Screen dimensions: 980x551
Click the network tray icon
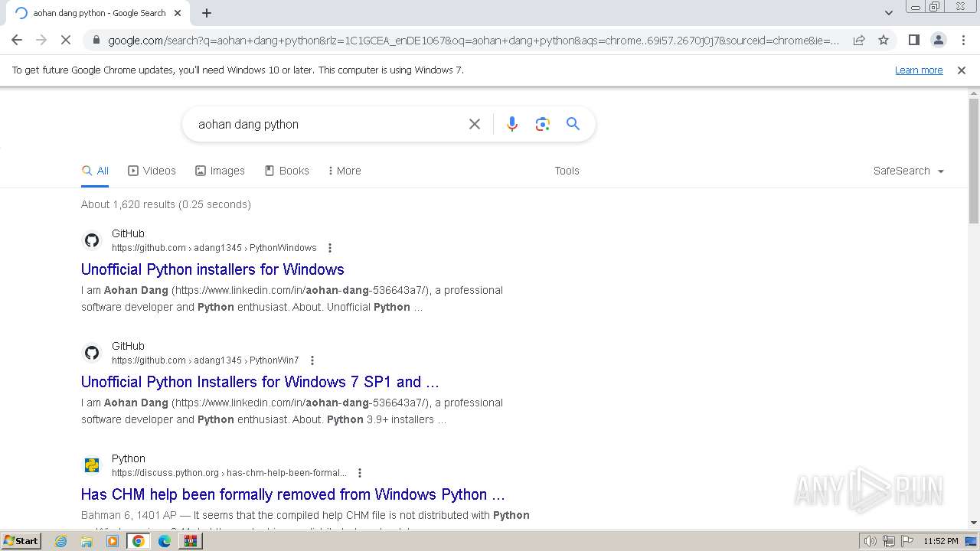(889, 541)
